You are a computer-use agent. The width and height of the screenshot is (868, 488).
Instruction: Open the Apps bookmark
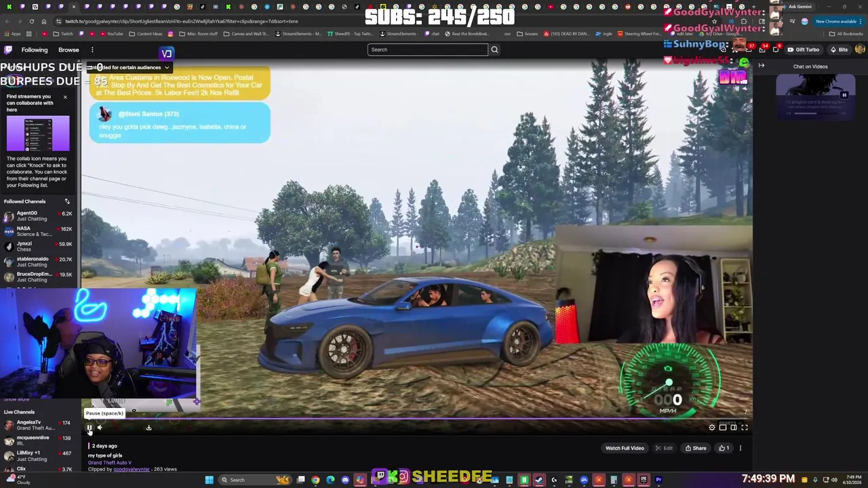pos(12,34)
